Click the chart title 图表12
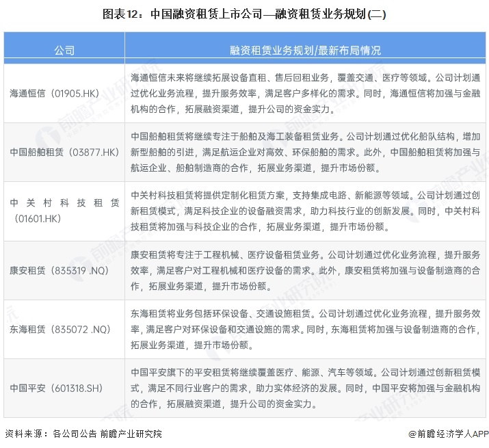The width and height of the screenshot is (489, 448). [244, 14]
